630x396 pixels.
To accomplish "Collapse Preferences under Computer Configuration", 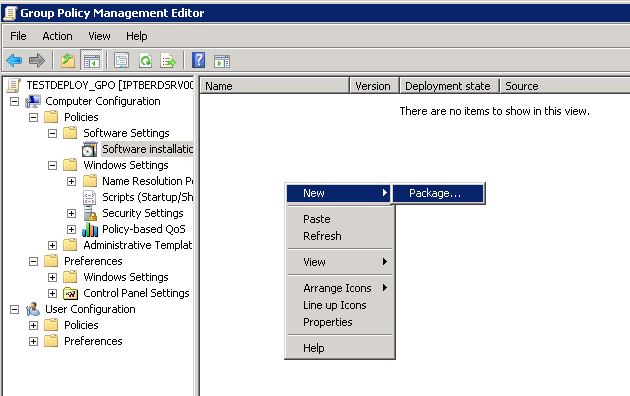I will 33,261.
